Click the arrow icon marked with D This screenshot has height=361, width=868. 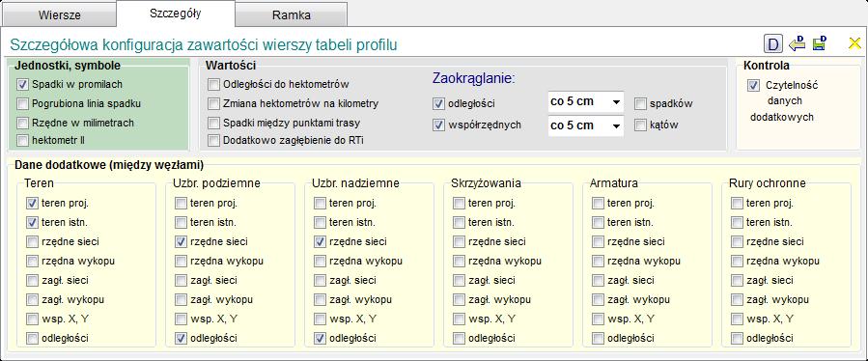point(797,43)
